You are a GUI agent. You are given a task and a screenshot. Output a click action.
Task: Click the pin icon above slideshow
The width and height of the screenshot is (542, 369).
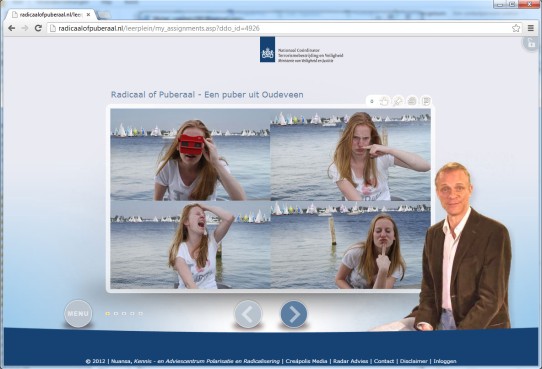click(398, 101)
